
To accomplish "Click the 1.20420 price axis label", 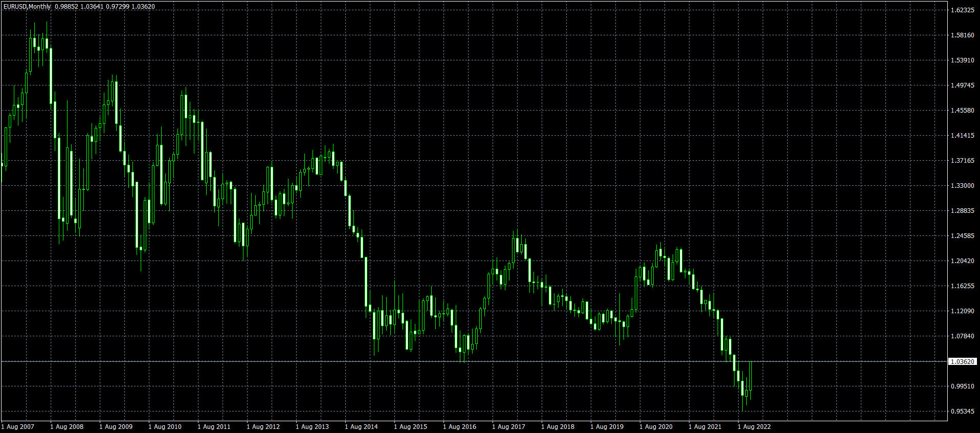I will 963,261.
